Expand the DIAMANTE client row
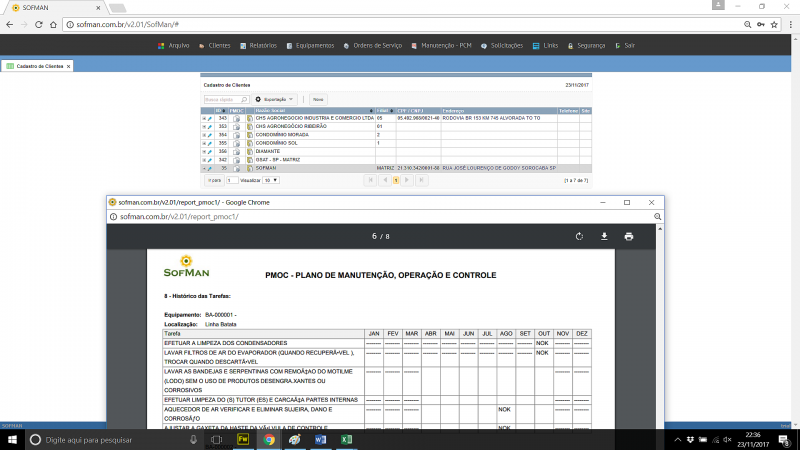 pos(205,152)
